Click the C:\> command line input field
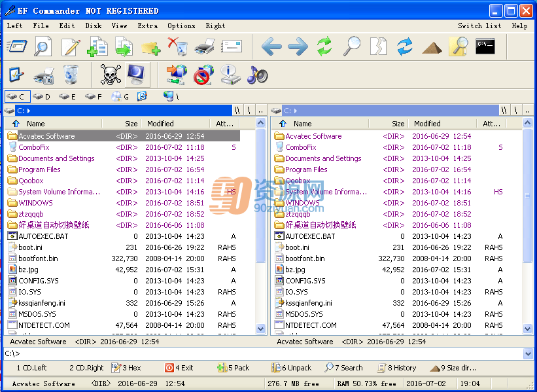 263,353
